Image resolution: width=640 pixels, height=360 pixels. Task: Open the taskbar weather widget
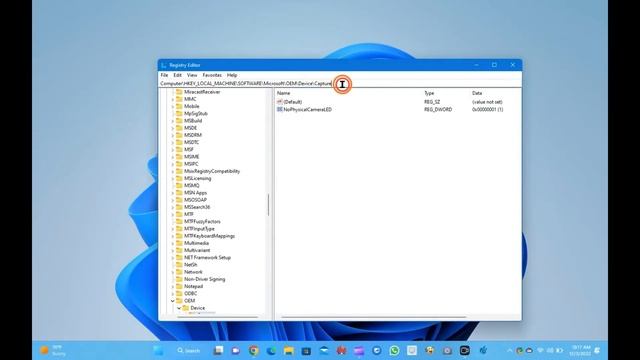tap(53, 350)
